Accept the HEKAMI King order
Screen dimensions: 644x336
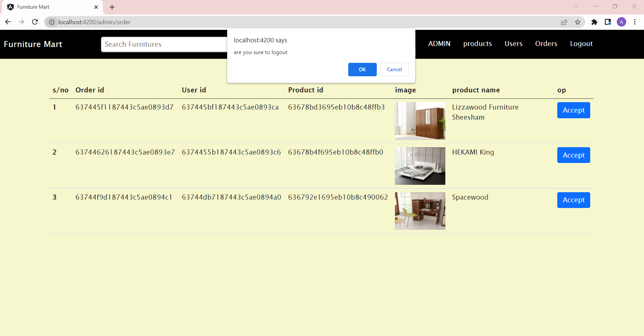[573, 155]
